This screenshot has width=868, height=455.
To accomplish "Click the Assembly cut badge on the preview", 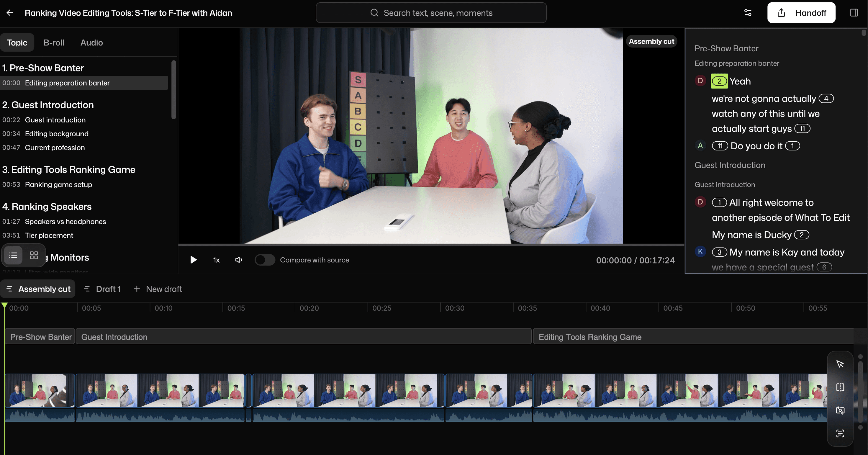I will click(651, 41).
